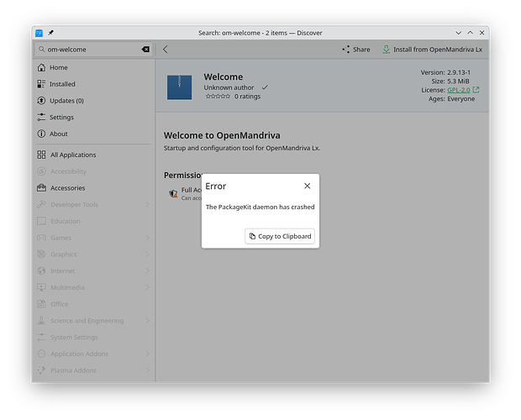Click the search box containing om-welcome

click(x=94, y=49)
